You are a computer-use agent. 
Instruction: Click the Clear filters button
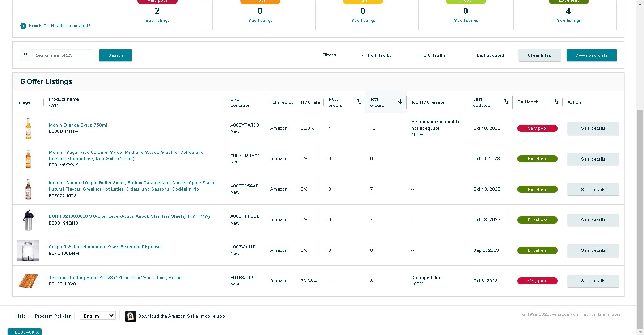pyautogui.click(x=540, y=55)
